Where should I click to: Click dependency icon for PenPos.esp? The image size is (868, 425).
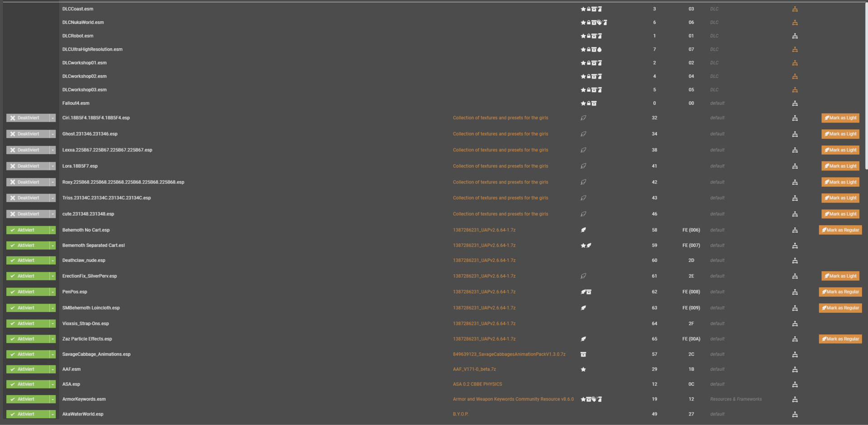(x=795, y=293)
